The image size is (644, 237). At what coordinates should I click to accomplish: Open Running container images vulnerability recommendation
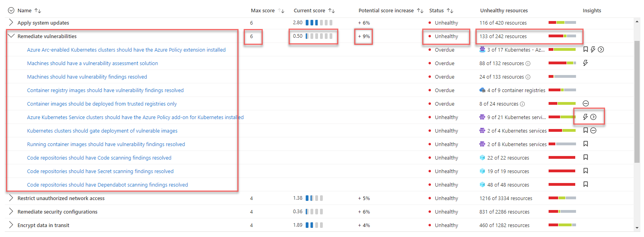coord(106,144)
